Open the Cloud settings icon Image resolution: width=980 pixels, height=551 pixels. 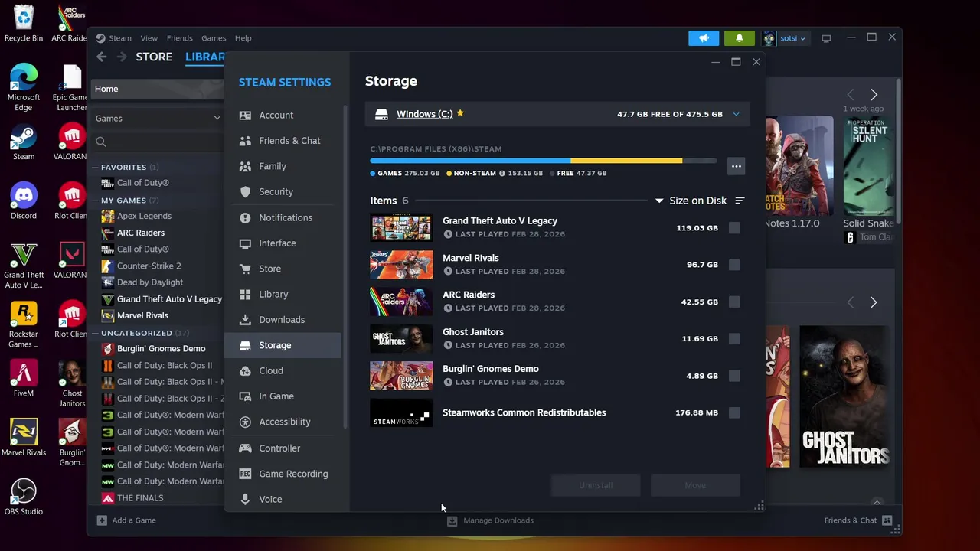click(245, 371)
